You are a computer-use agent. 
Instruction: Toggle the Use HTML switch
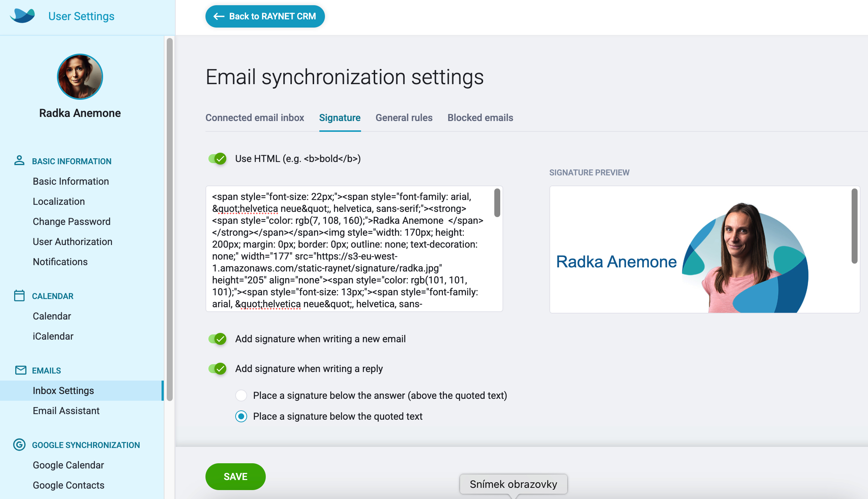pos(218,159)
